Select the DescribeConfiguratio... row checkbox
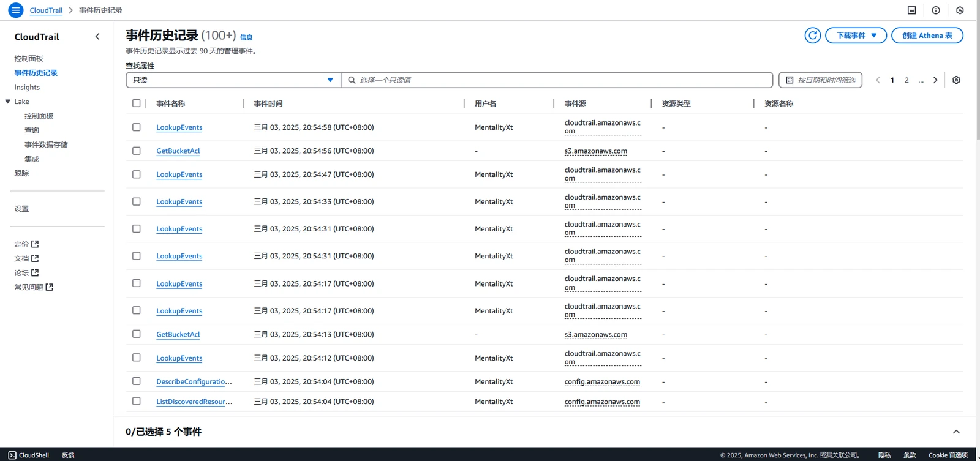 pos(136,381)
